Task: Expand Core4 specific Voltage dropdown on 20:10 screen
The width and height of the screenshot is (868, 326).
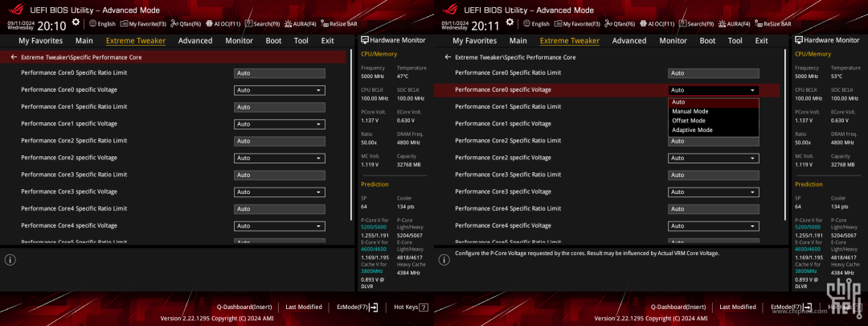Action: (x=280, y=225)
